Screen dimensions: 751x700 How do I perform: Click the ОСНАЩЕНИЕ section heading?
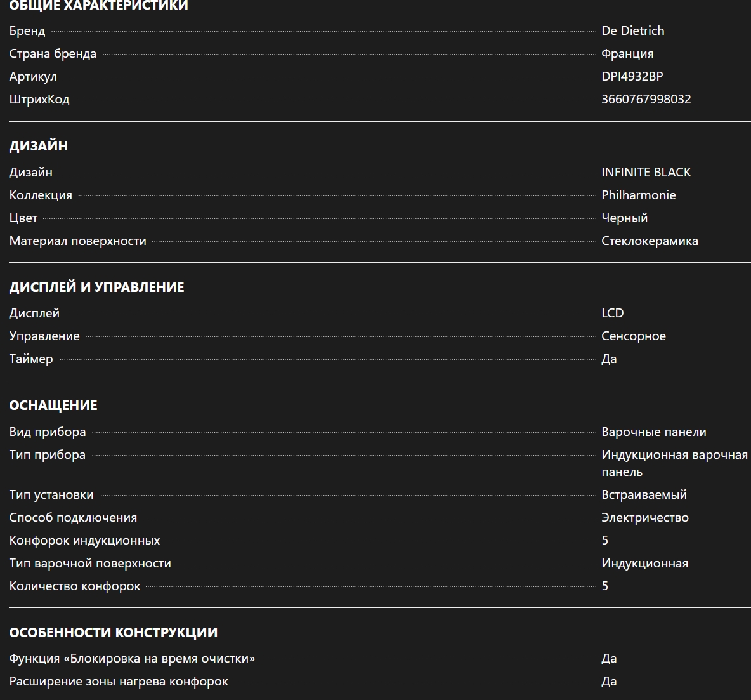tap(53, 405)
